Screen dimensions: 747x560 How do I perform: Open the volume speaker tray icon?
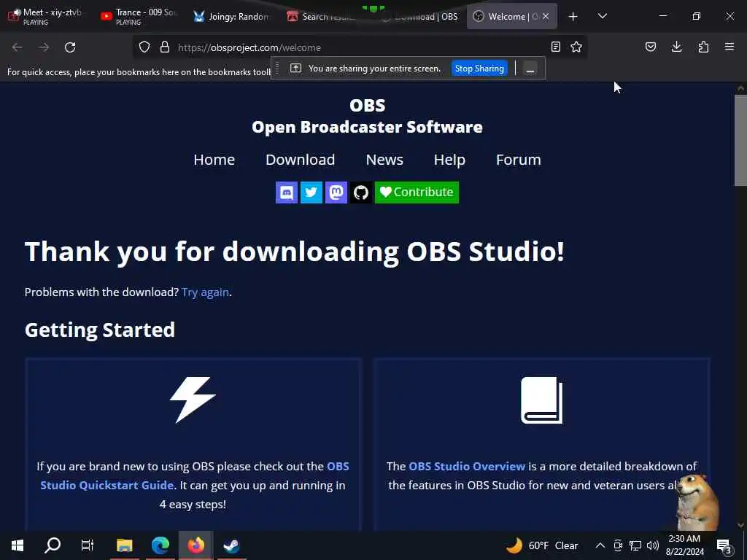[653, 545]
